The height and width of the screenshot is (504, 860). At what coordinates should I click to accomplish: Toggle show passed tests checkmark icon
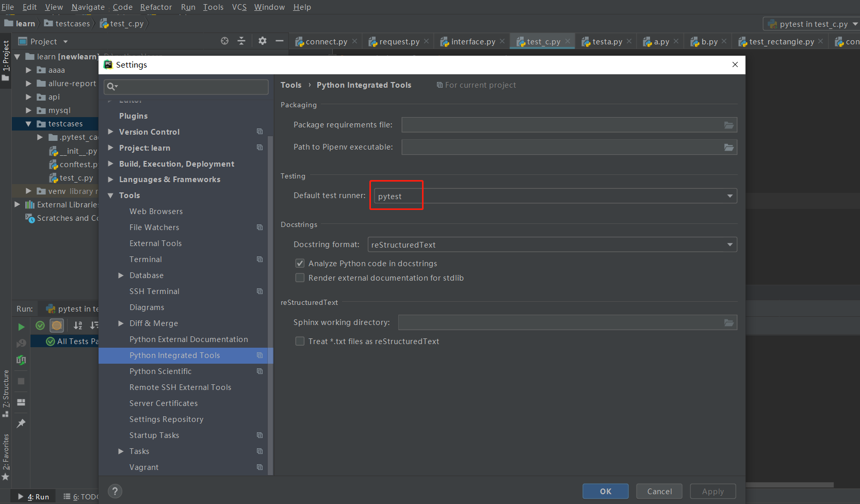[40, 325]
